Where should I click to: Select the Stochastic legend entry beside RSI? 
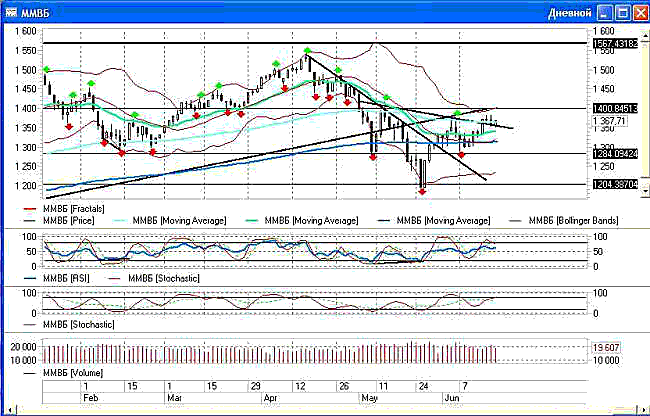[154, 278]
